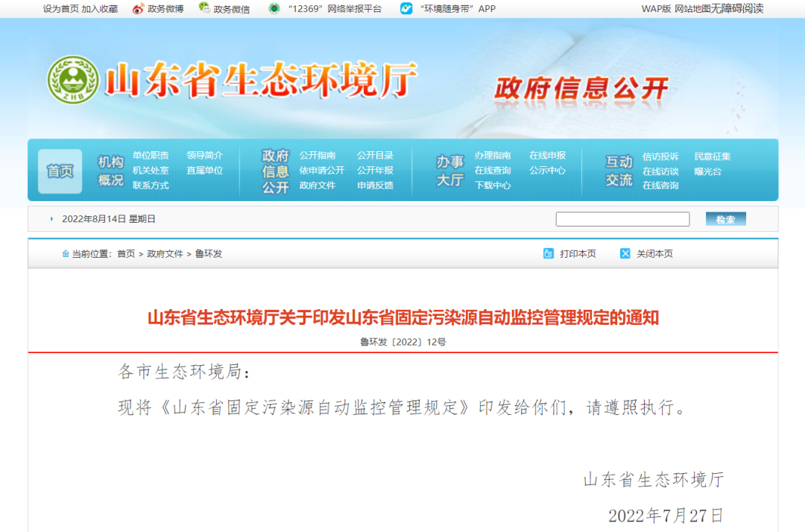
Task: Click the blue X icon beside 关闭本页
Action: pos(625,253)
